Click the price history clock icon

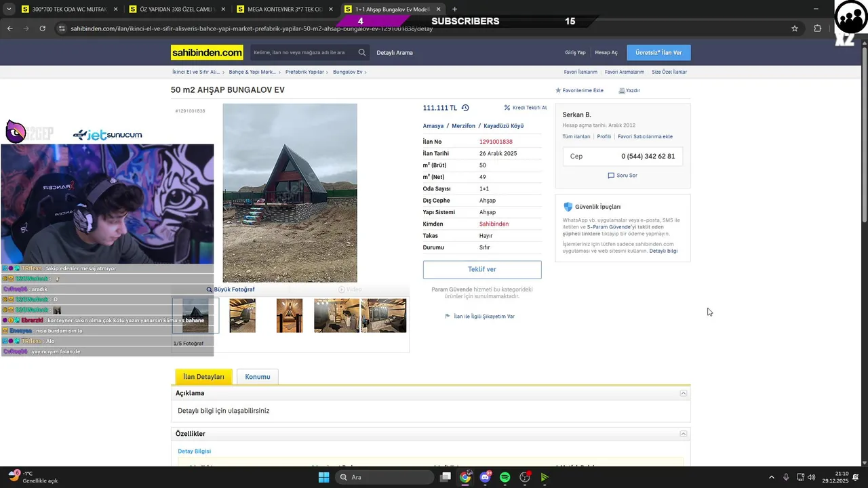(x=465, y=108)
